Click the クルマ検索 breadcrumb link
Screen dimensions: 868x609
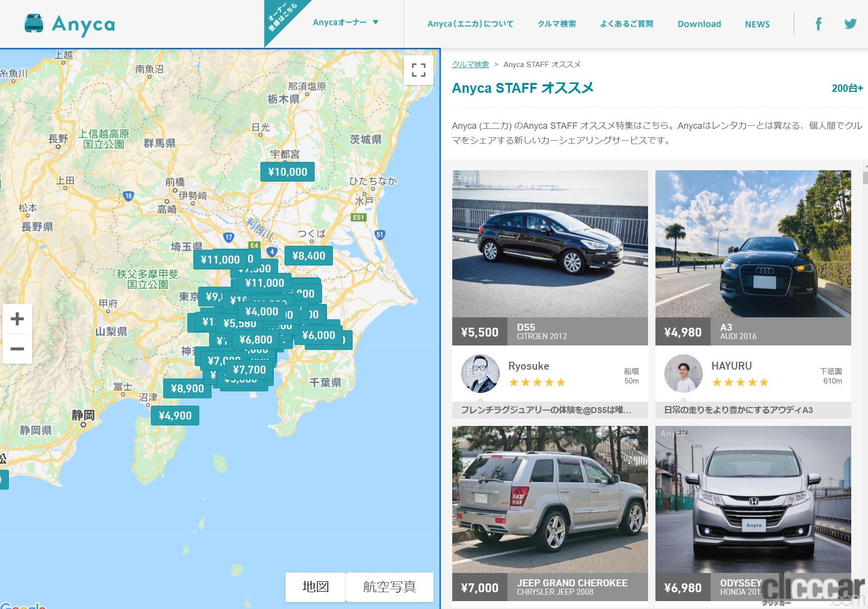[470, 64]
